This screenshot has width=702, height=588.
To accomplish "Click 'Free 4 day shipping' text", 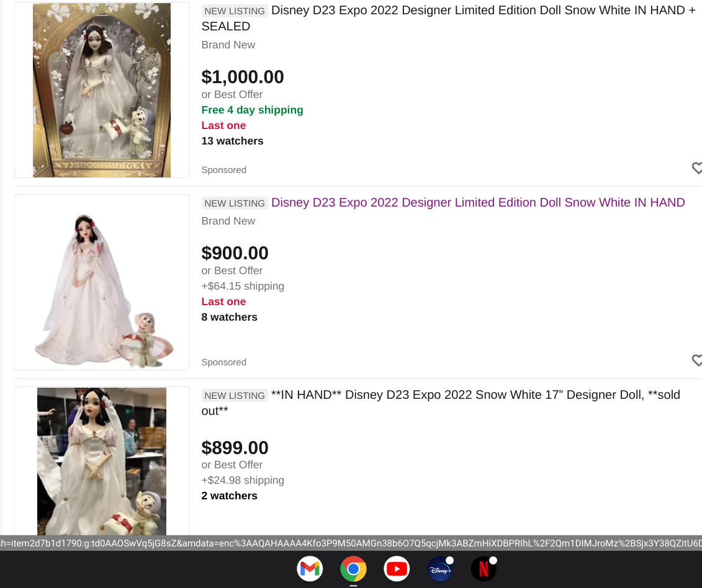I will (252, 110).
